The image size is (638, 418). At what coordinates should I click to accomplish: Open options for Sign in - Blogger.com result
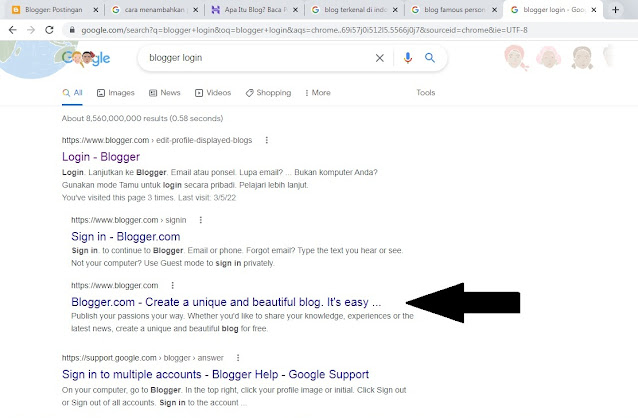[x=201, y=220]
